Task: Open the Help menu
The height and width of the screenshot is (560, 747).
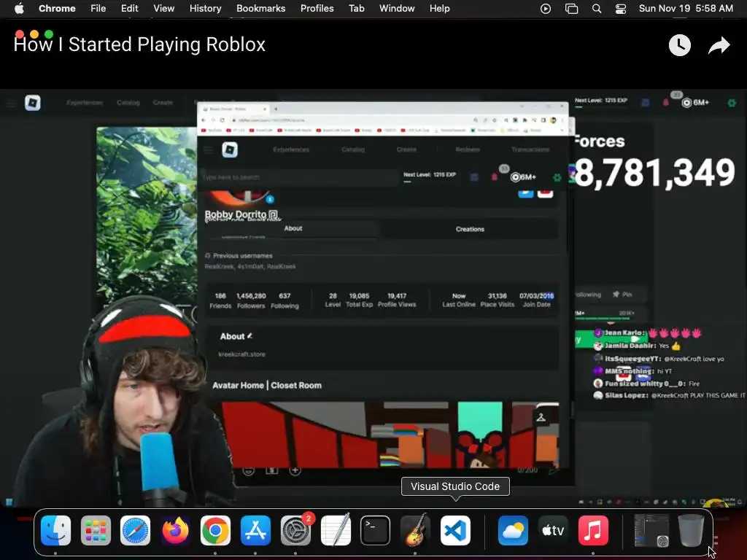Action: (x=439, y=9)
